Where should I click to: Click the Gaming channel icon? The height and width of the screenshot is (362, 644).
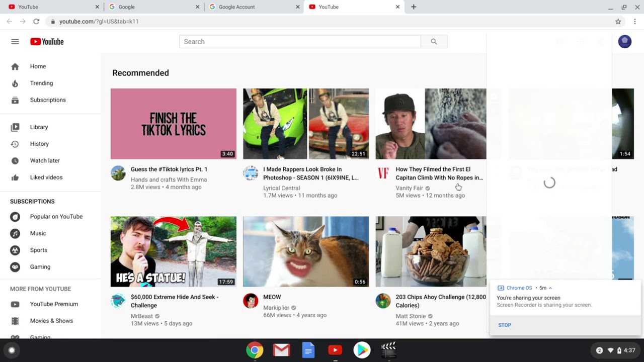tap(15, 267)
